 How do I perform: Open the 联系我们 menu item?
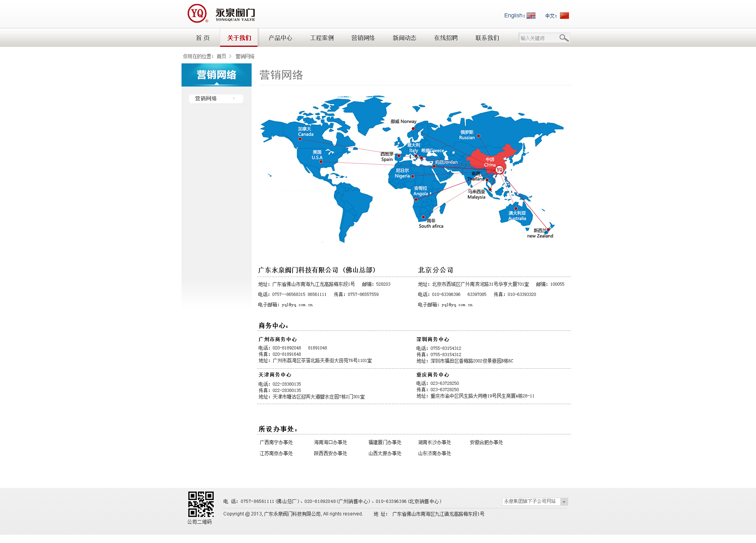(x=487, y=38)
